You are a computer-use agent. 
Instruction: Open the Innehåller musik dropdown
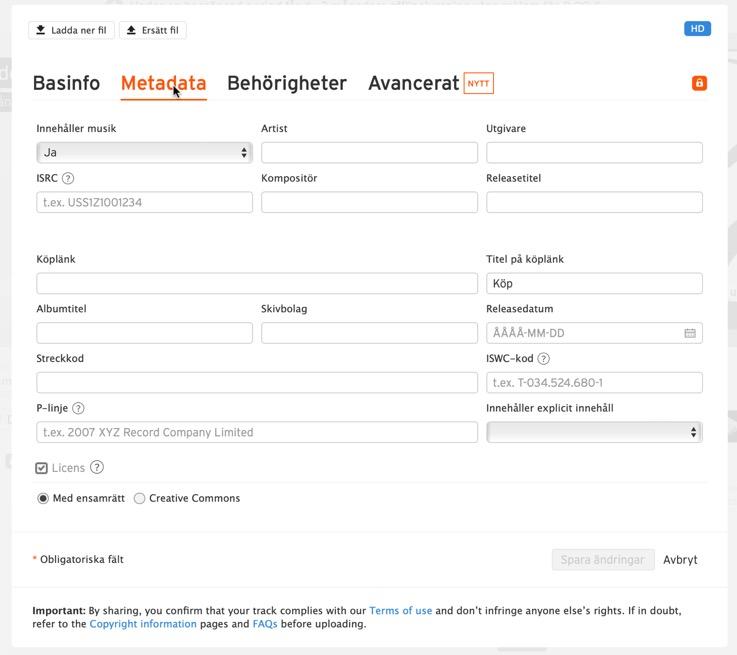coord(144,153)
